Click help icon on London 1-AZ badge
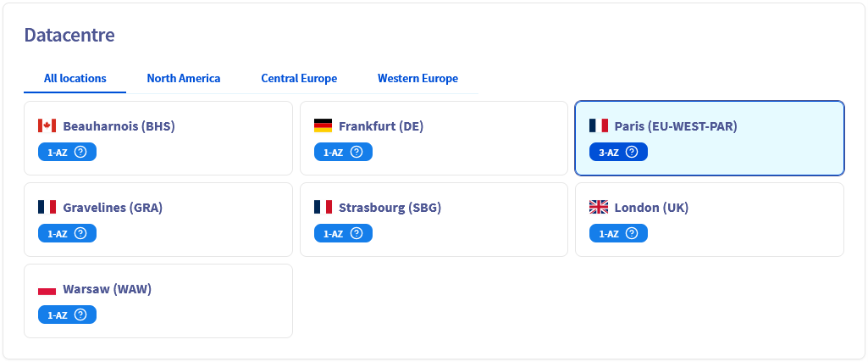Image resolution: width=868 pixels, height=362 pixels. tap(632, 234)
